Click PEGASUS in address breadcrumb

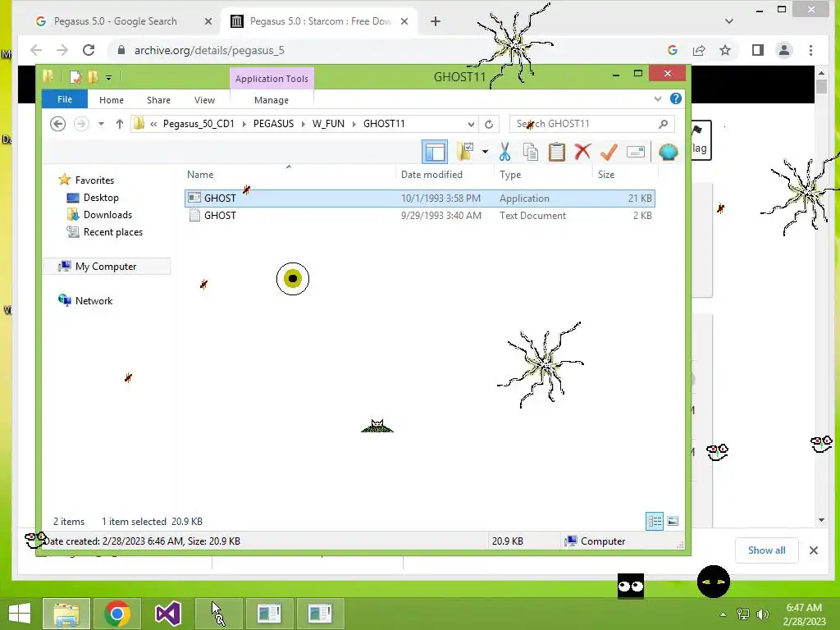[x=273, y=124]
